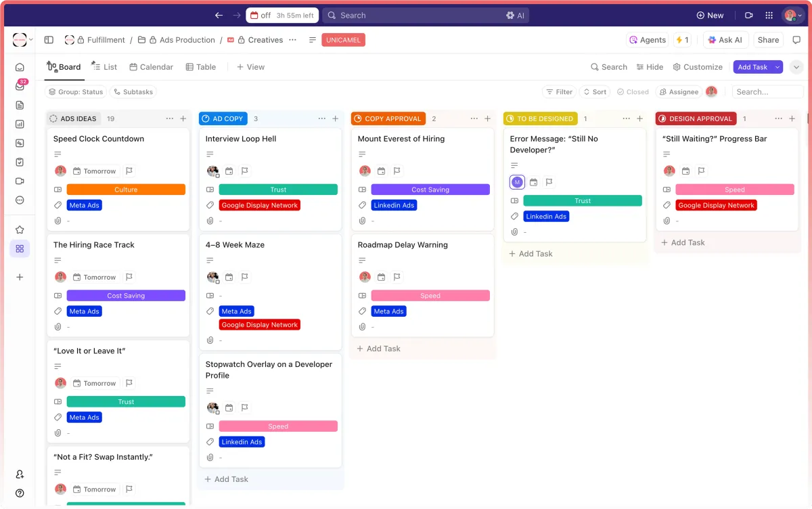The width and height of the screenshot is (812, 509).
Task: Open invite people icon at sidebar bottom
Action: (x=20, y=474)
